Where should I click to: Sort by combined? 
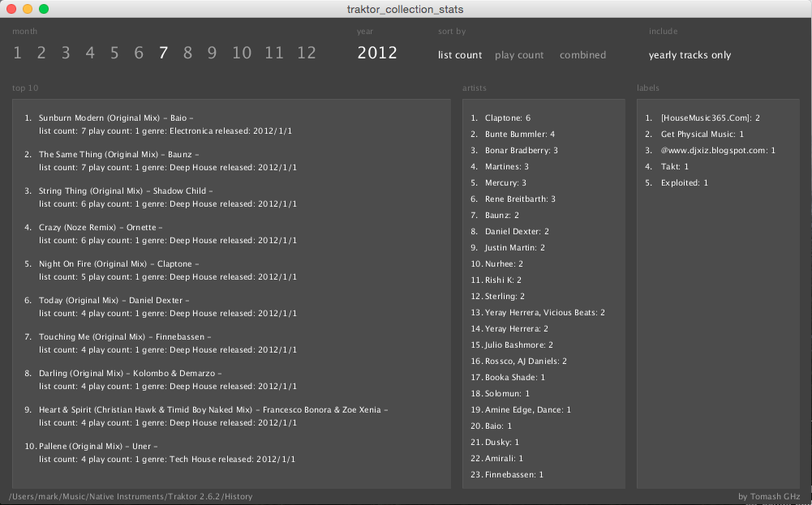click(x=582, y=55)
